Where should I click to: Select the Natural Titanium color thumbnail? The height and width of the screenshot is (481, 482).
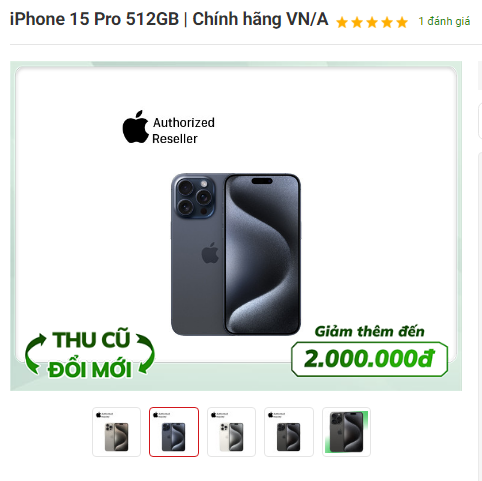[116, 432]
